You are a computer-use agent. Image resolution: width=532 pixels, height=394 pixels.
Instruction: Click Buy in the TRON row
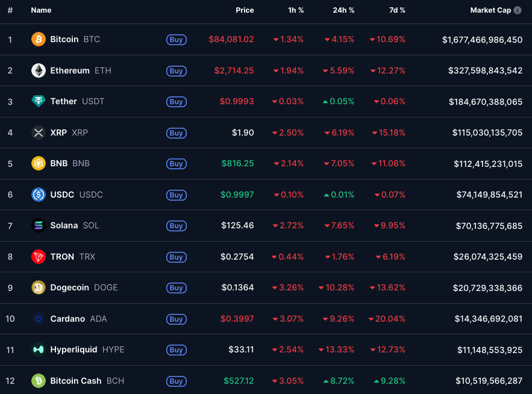point(176,257)
